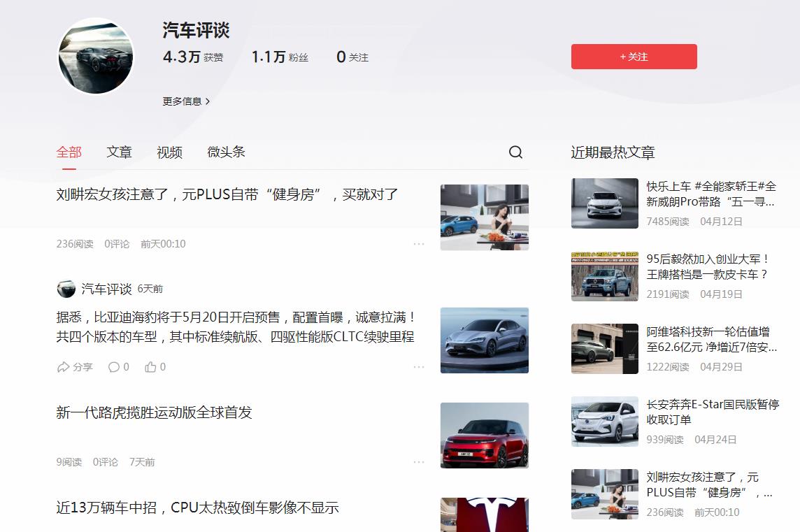Click small avatar next to 汽车评谈 6天前

[x=66, y=289]
